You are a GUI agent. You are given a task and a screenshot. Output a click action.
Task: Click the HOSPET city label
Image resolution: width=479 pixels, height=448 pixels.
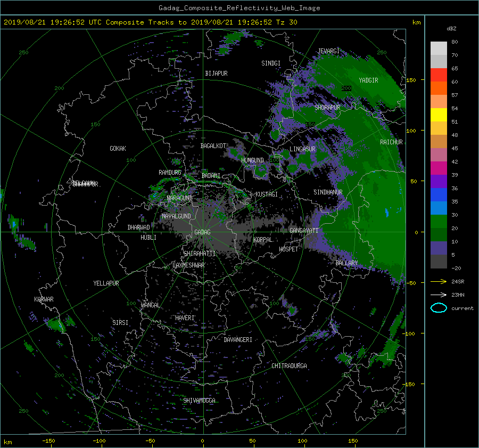click(288, 249)
